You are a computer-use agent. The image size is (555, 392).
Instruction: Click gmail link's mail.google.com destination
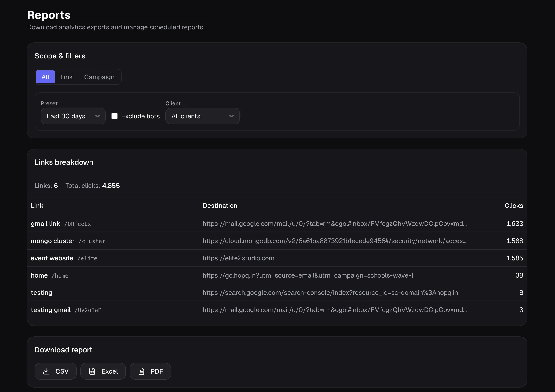(335, 224)
